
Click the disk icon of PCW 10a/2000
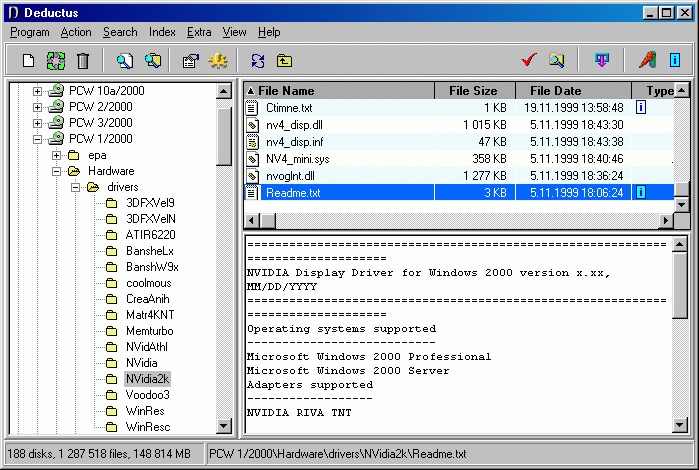pos(56,91)
